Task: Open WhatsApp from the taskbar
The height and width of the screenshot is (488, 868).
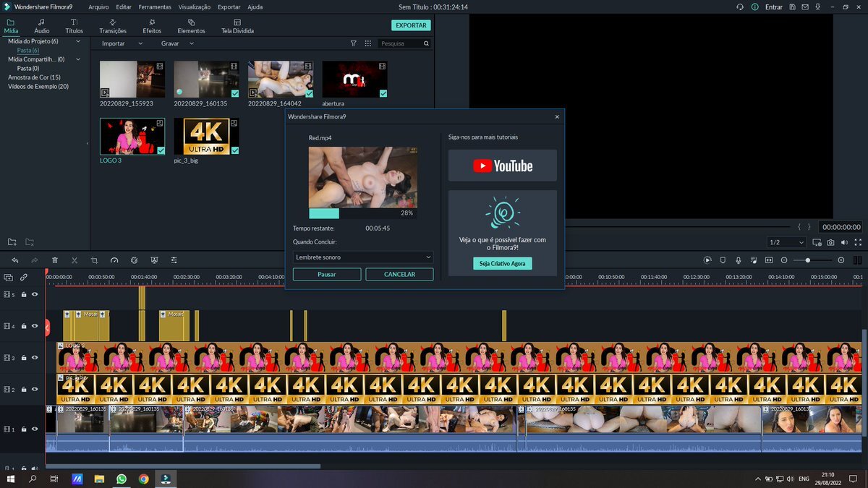Action: click(121, 479)
